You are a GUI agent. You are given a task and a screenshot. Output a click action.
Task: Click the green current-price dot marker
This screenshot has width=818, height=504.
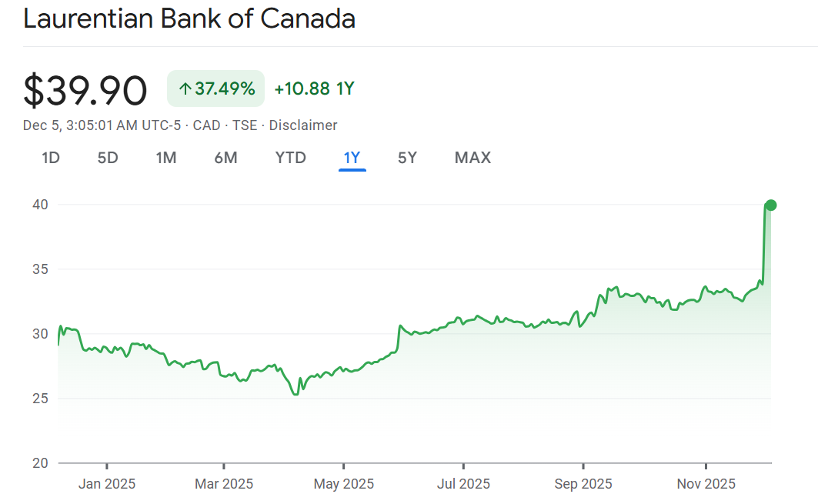770,205
